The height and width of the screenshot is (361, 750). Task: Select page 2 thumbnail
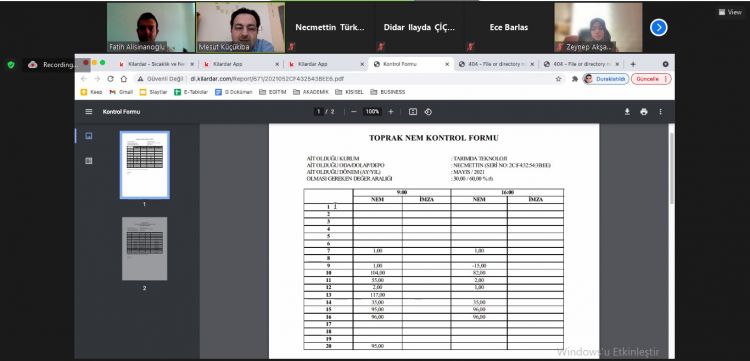click(144, 249)
